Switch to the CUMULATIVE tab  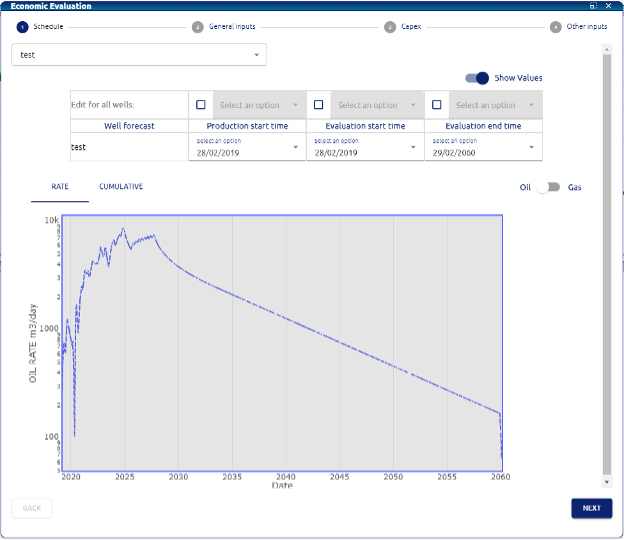point(121,187)
